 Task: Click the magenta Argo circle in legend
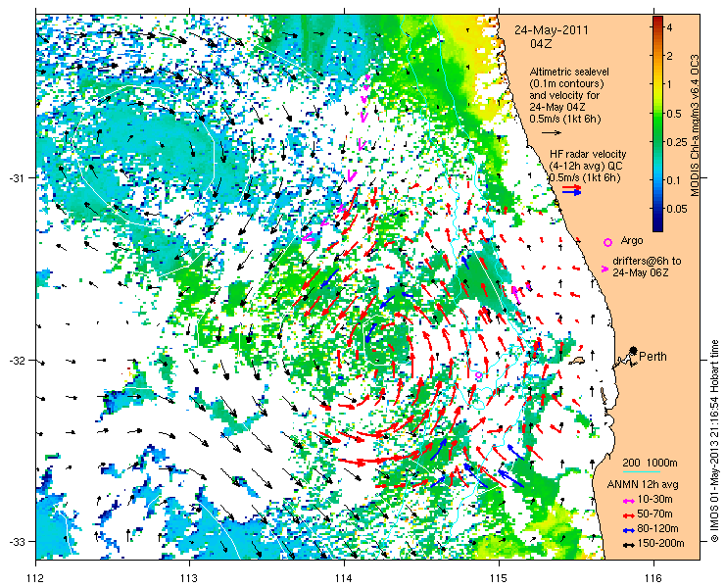607,242
